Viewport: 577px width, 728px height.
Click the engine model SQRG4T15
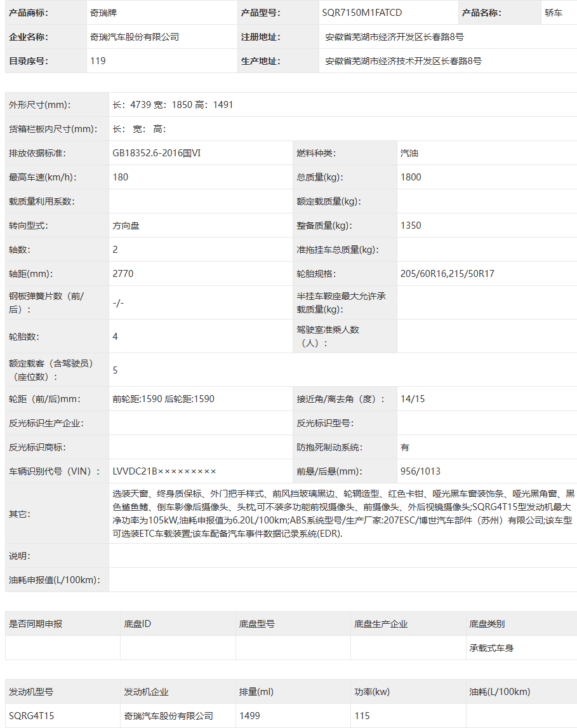(31, 716)
